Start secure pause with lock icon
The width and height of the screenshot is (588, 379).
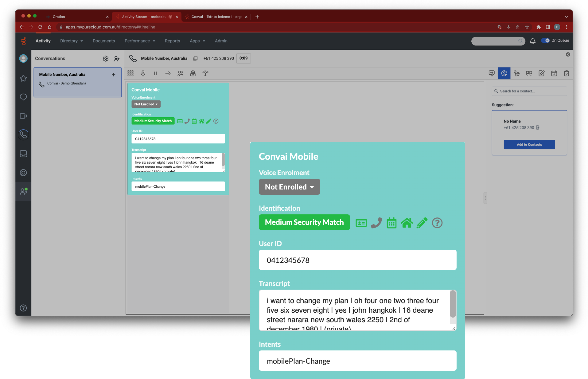point(193,73)
